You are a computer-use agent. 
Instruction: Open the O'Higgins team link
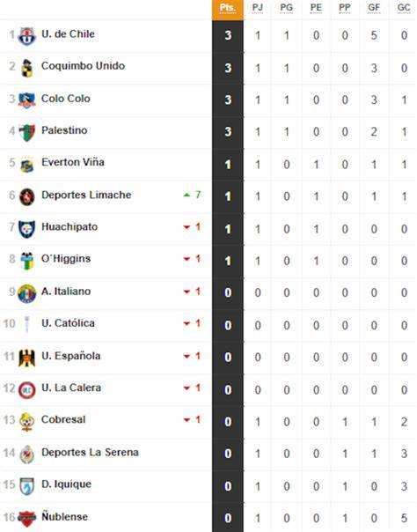[66, 259]
